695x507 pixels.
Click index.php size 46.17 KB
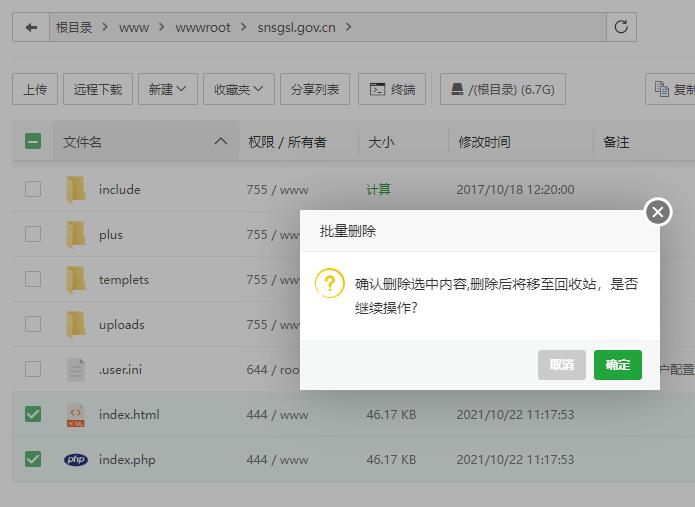coord(391,460)
